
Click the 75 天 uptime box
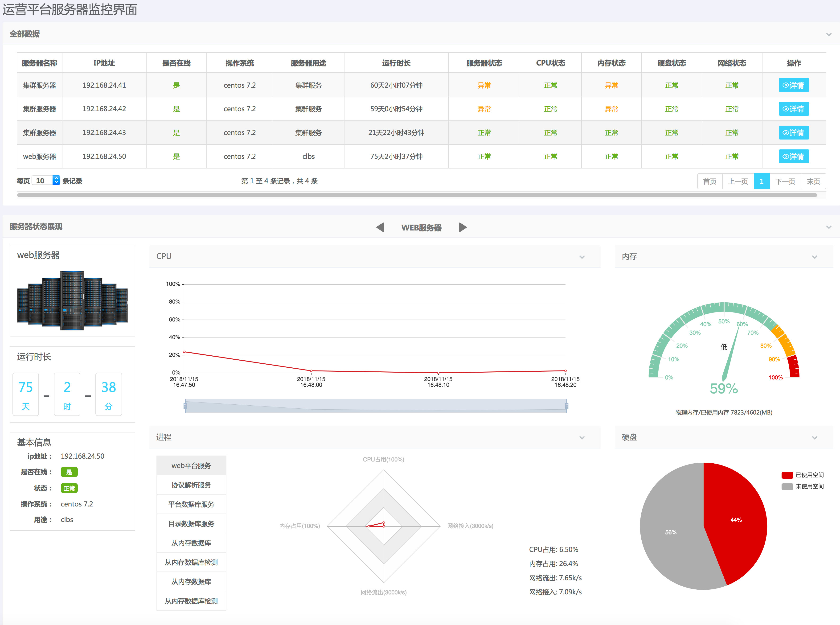click(x=26, y=394)
